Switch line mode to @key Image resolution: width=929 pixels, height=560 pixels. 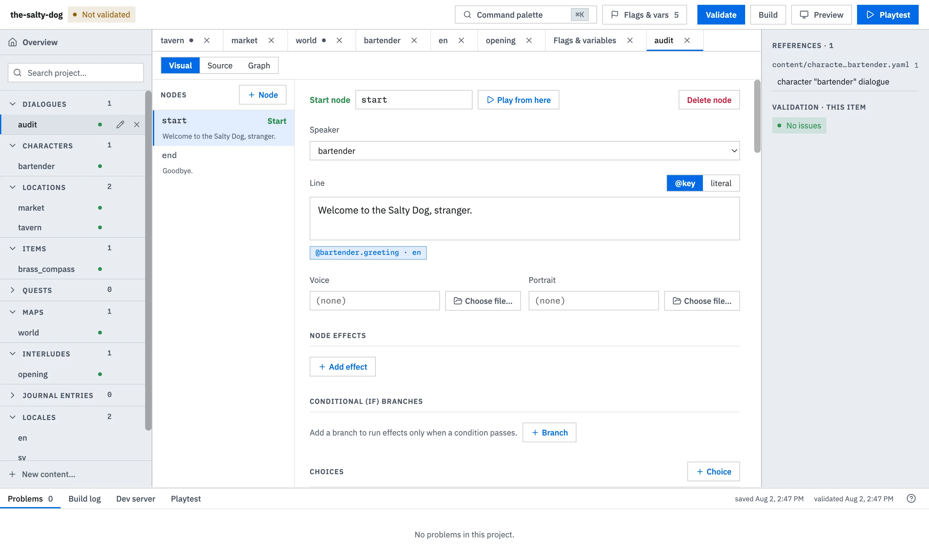(x=685, y=183)
